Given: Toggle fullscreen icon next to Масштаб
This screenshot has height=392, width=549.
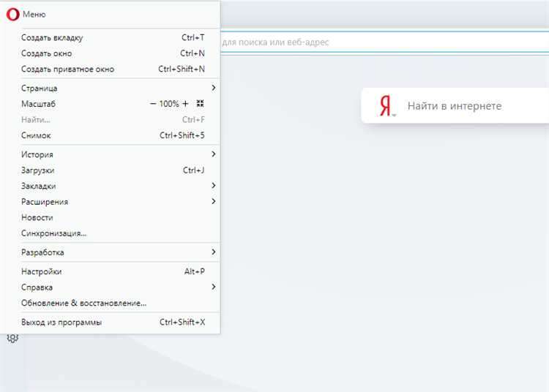Looking at the screenshot, I should click(200, 104).
